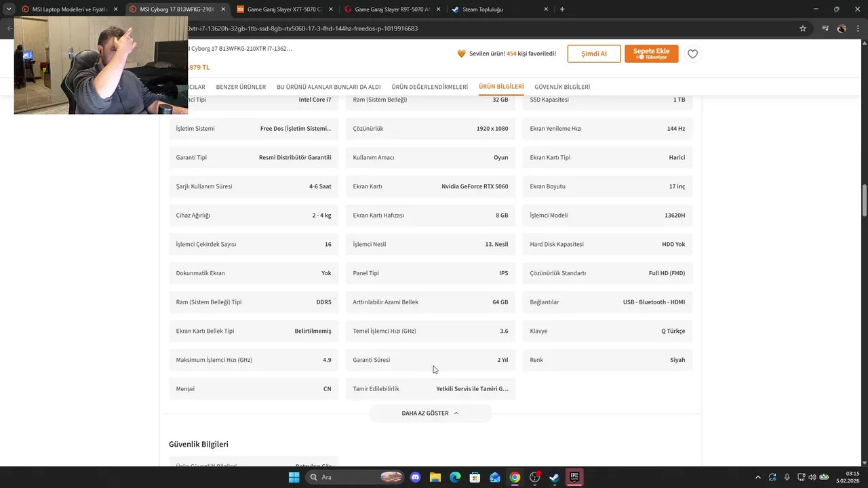Collapse specs with Daha Az Göster

point(430,413)
